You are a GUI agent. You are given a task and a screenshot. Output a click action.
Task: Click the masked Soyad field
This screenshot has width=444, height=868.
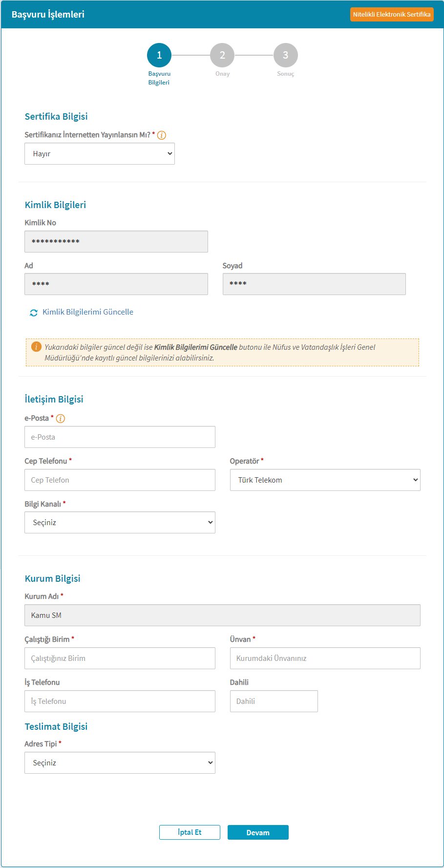click(314, 284)
